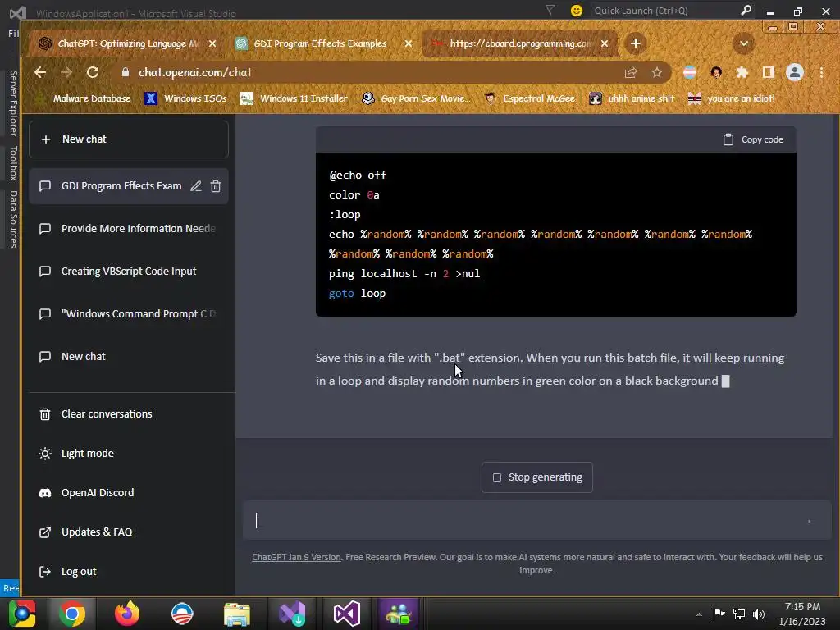The image size is (840, 630).
Task: Copy code from the batch script block
Action: pyautogui.click(x=753, y=139)
